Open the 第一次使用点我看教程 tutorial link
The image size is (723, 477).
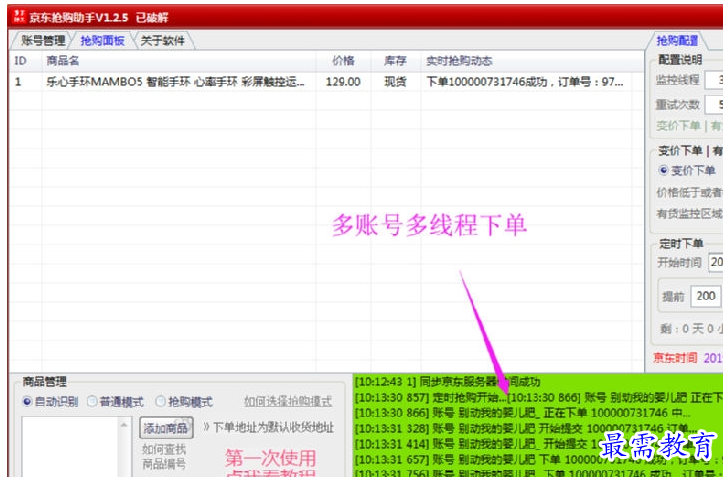point(270,463)
